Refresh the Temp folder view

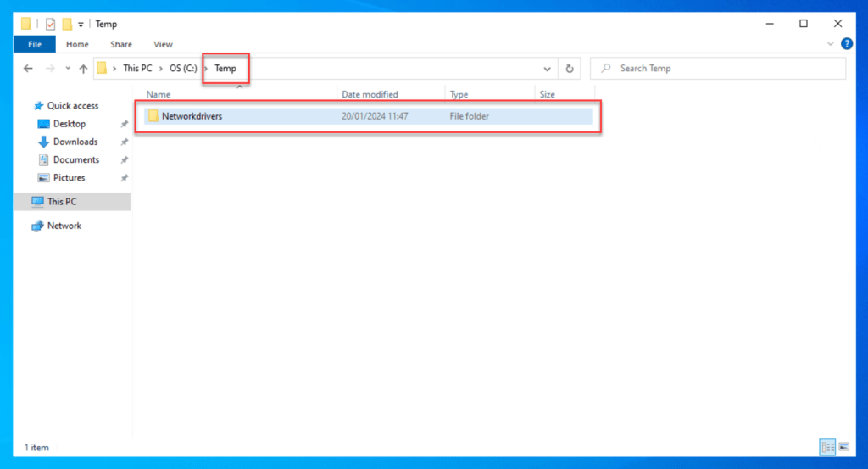570,69
